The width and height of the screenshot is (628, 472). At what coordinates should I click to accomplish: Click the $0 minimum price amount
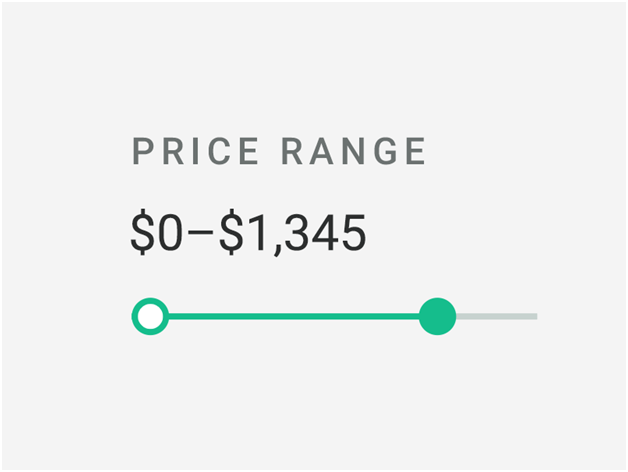tap(157, 233)
